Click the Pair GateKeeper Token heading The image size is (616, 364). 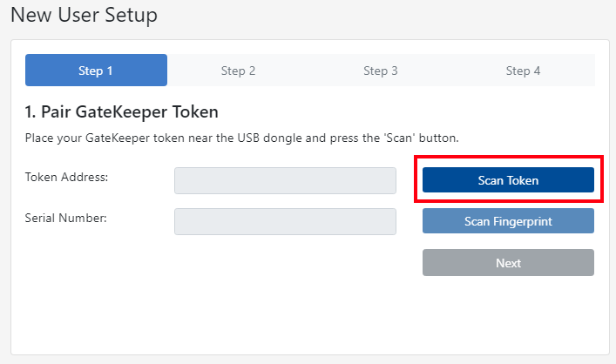[121, 112]
